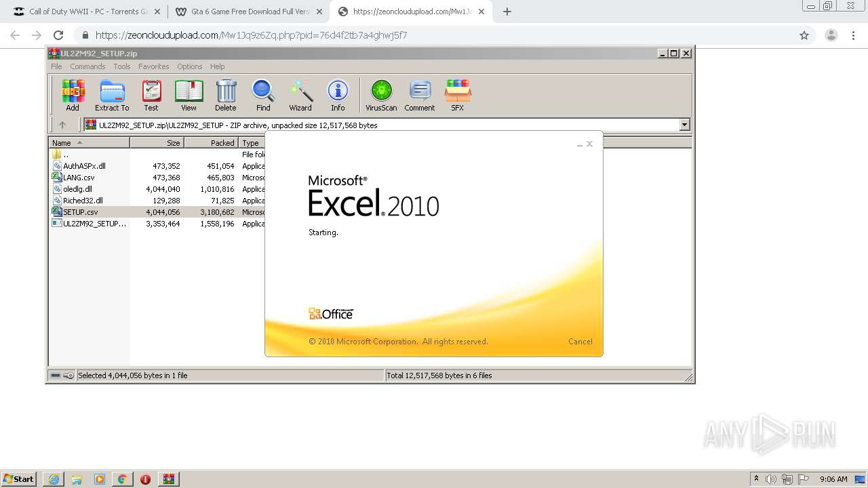
Task: Go up one folder level arrow
Action: point(62,125)
